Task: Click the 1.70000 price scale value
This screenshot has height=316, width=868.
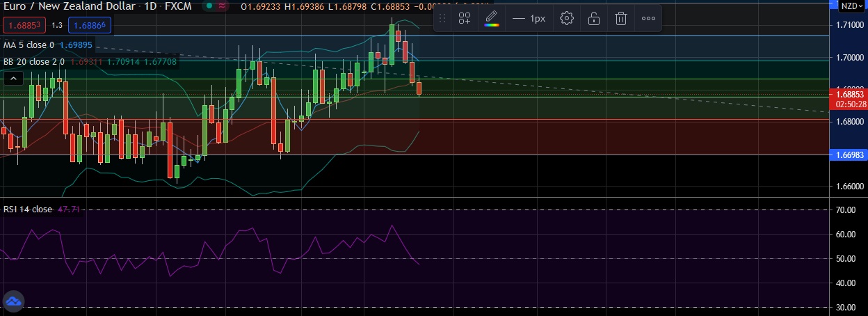Action: [849, 58]
